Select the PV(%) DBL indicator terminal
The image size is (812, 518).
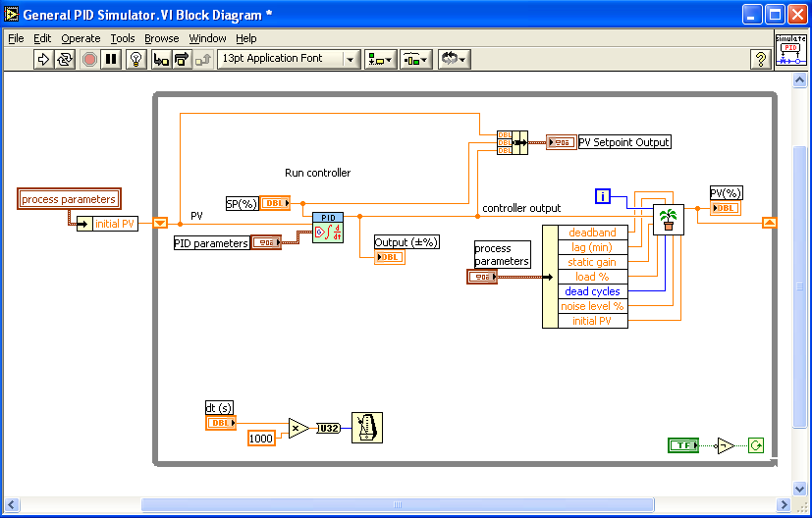tap(726, 208)
